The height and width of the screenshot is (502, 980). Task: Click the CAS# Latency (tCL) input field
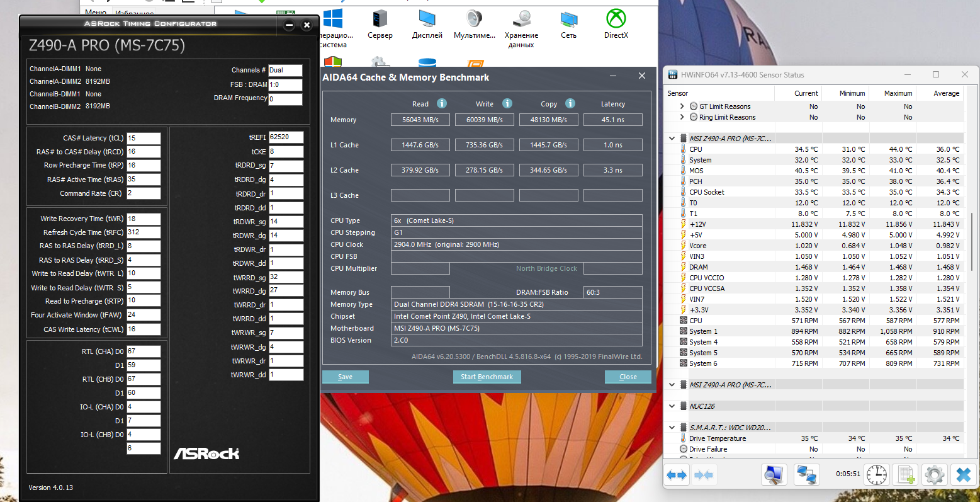pos(144,138)
